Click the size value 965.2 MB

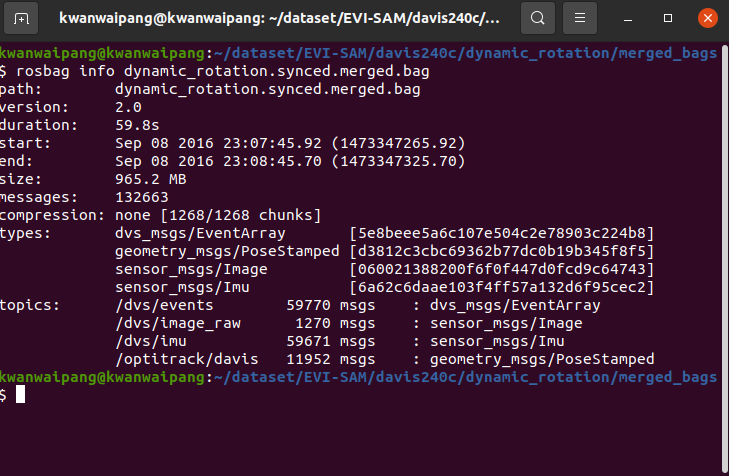[151, 179]
